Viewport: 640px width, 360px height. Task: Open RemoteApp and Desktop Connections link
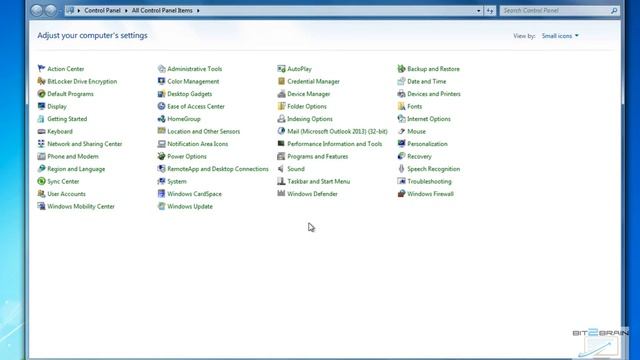coord(218,169)
